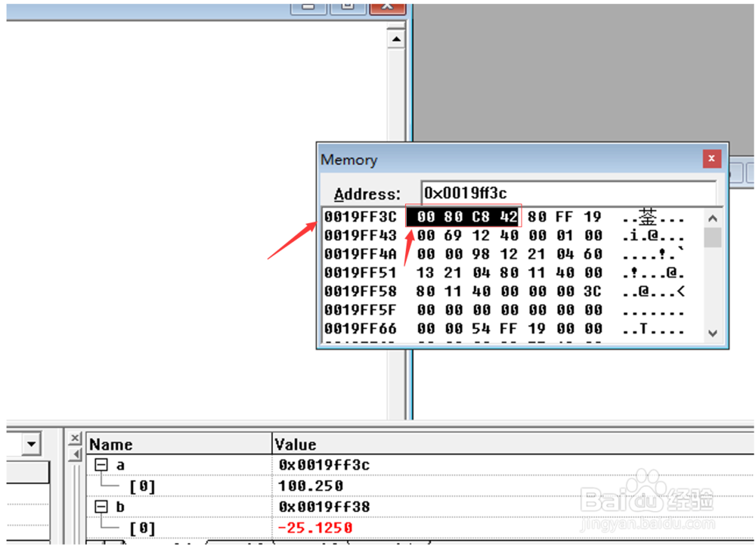This screenshot has width=756, height=549.
Task: Select variable name a in watch list
Action: click(120, 465)
